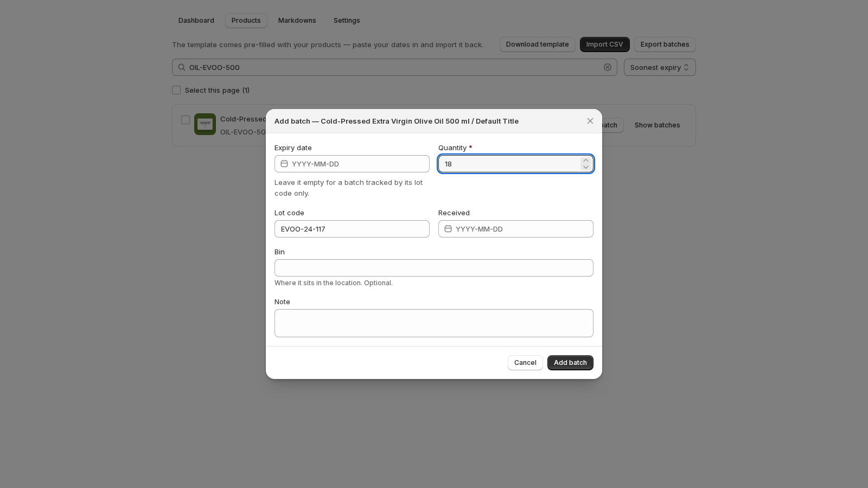
Task: Click the Note text area
Action: 434,323
